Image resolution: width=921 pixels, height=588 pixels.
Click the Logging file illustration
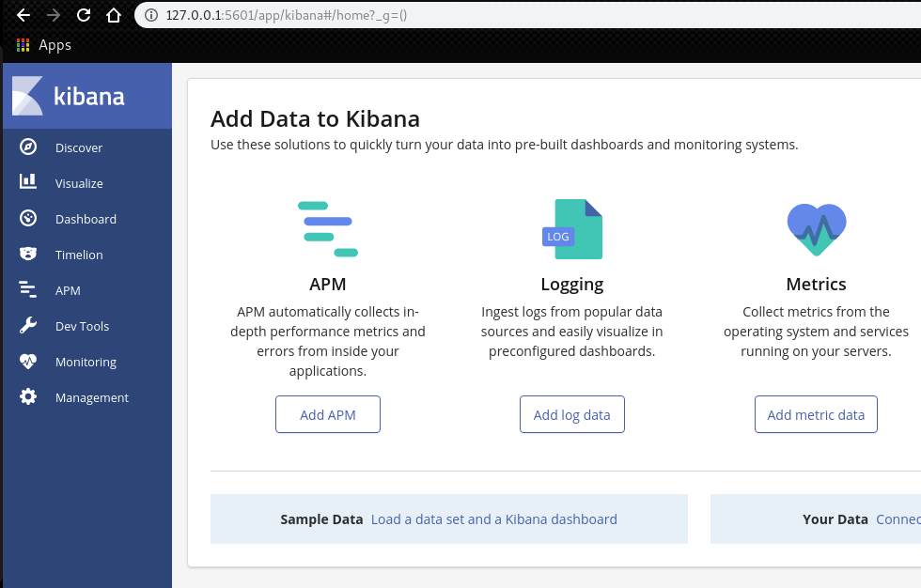pyautogui.click(x=572, y=229)
